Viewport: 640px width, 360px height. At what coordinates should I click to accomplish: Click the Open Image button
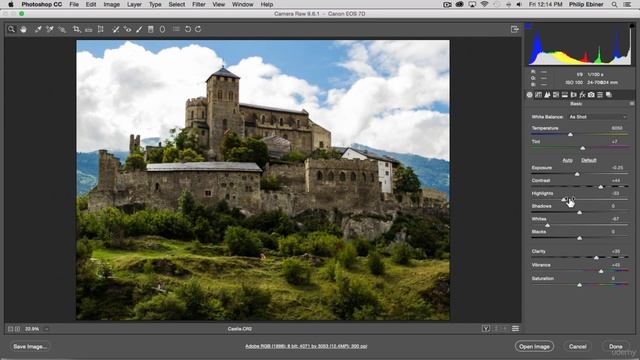pyautogui.click(x=534, y=347)
